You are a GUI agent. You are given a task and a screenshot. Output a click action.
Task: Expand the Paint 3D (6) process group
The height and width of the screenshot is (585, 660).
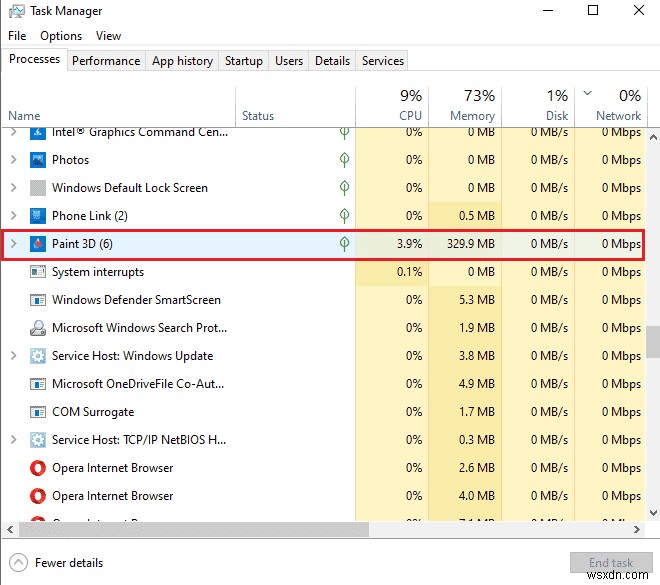click(13, 244)
